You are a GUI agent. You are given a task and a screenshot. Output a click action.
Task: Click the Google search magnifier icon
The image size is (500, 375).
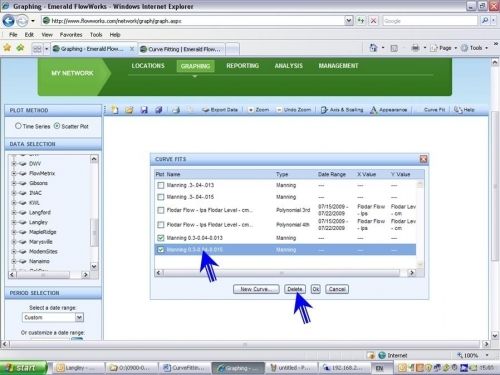click(485, 21)
